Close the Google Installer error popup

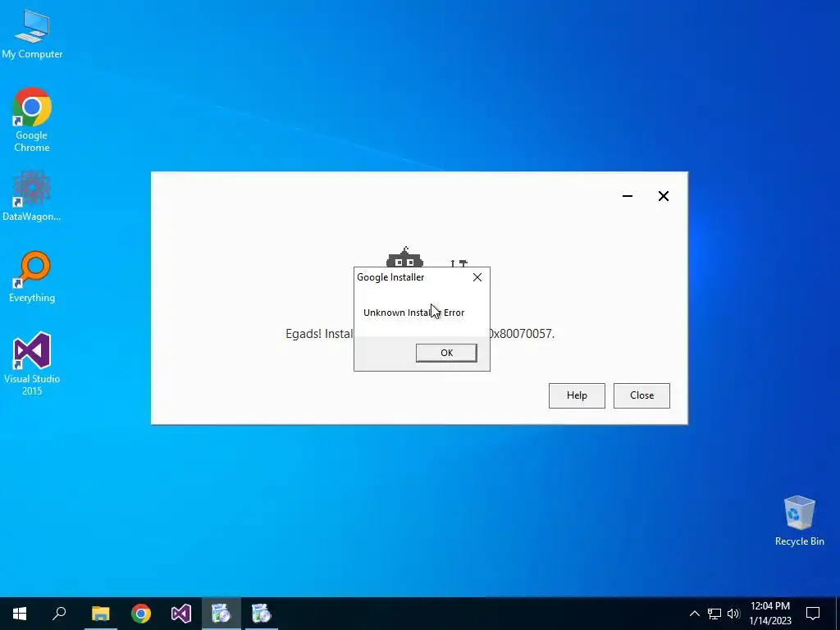477,277
